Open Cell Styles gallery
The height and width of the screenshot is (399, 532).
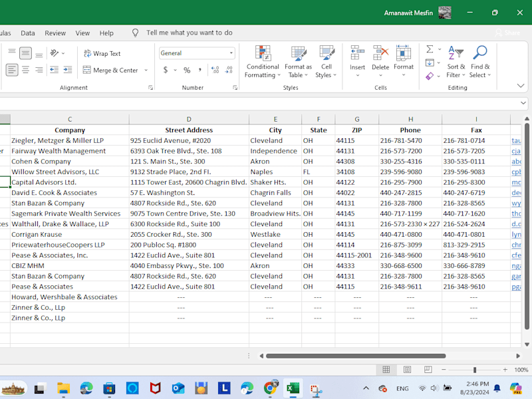(x=326, y=61)
